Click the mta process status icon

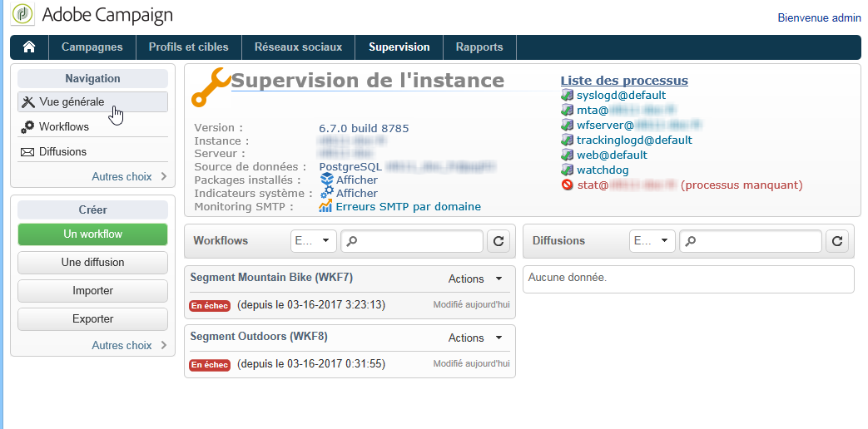tap(567, 110)
